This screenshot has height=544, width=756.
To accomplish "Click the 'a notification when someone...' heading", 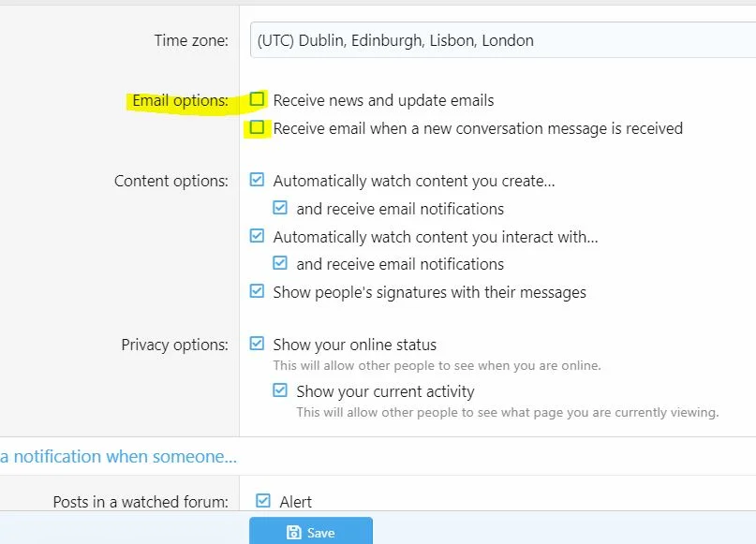I will click(118, 457).
